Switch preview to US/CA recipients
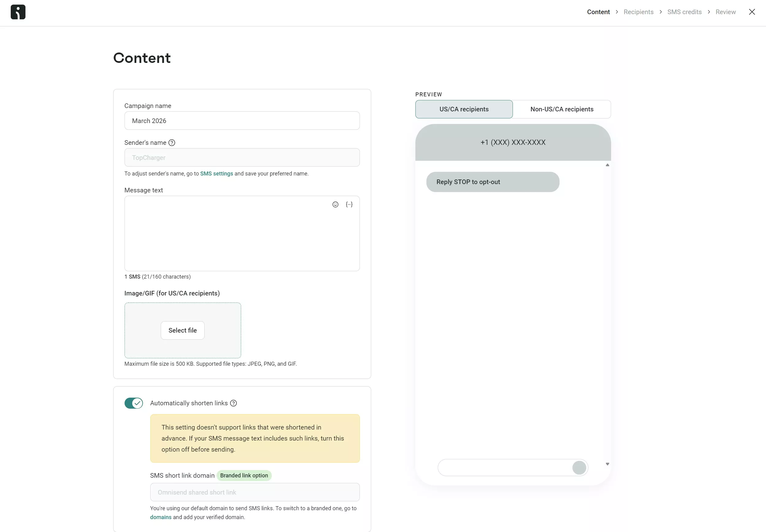 click(x=464, y=109)
